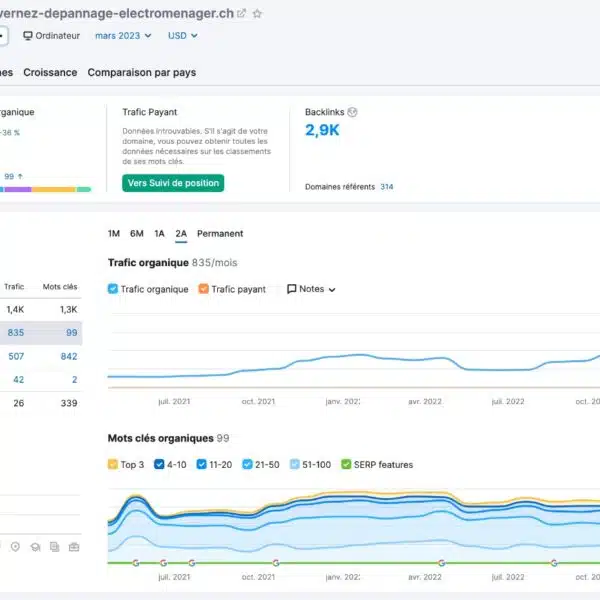The height and width of the screenshot is (600, 600).
Task: Toggle the Trafic payant checkbox
Action: [x=204, y=289]
